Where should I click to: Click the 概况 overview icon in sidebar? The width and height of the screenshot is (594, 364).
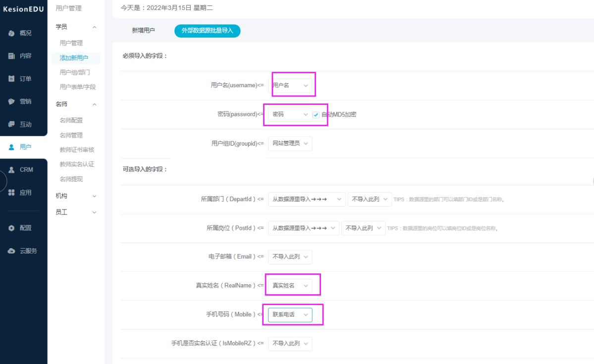point(11,33)
